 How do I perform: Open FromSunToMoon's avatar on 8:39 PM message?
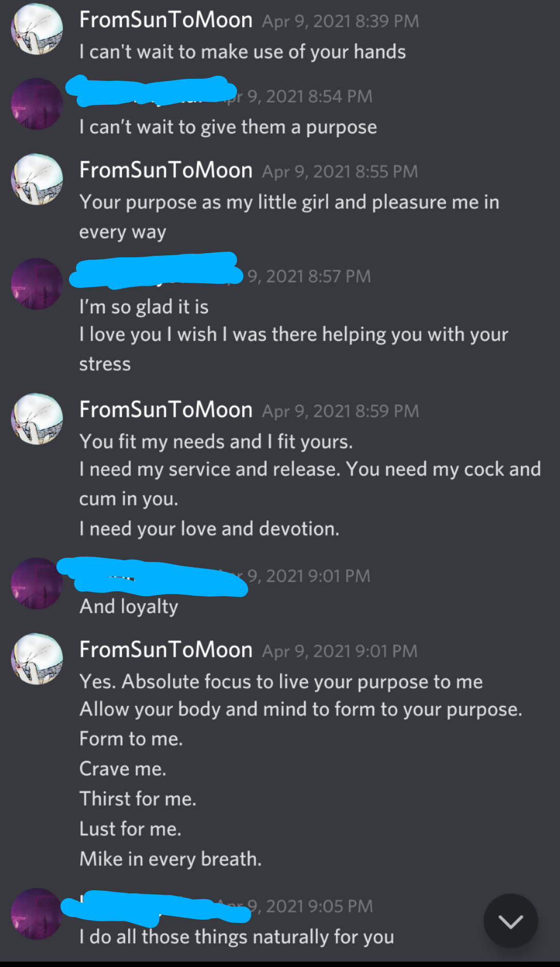tap(37, 29)
